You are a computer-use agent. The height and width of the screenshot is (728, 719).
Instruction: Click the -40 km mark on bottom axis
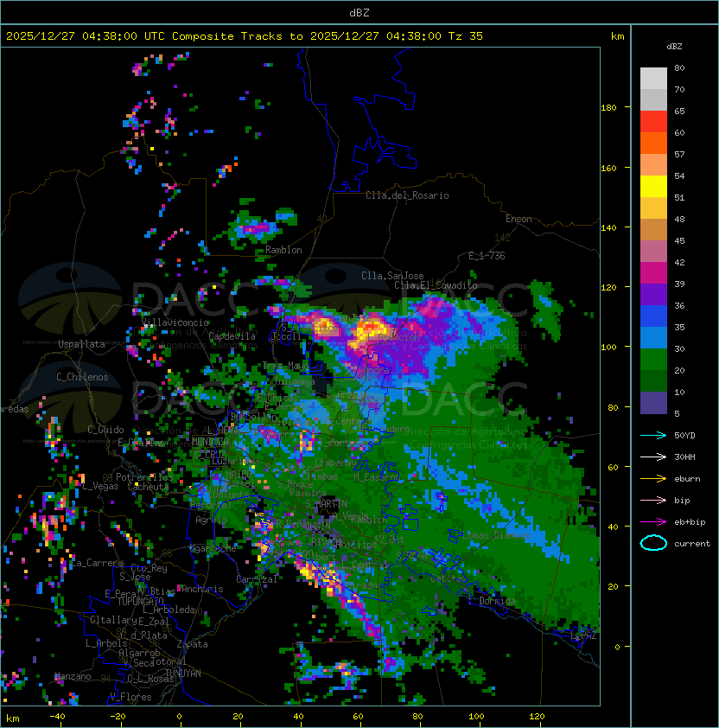(57, 717)
